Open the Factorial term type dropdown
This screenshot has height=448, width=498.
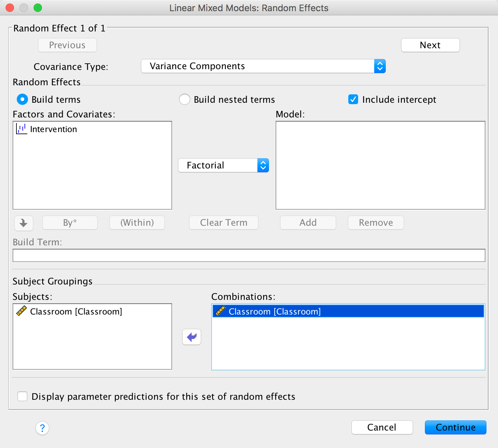tap(223, 165)
